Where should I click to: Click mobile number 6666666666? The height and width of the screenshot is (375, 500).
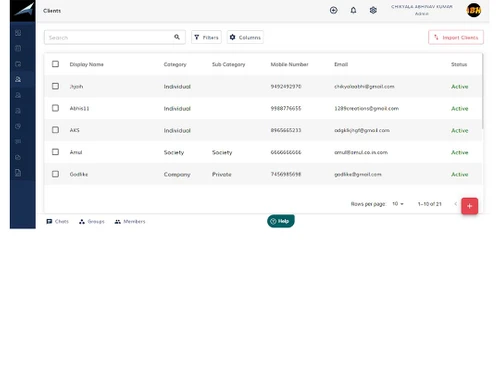coord(286,152)
